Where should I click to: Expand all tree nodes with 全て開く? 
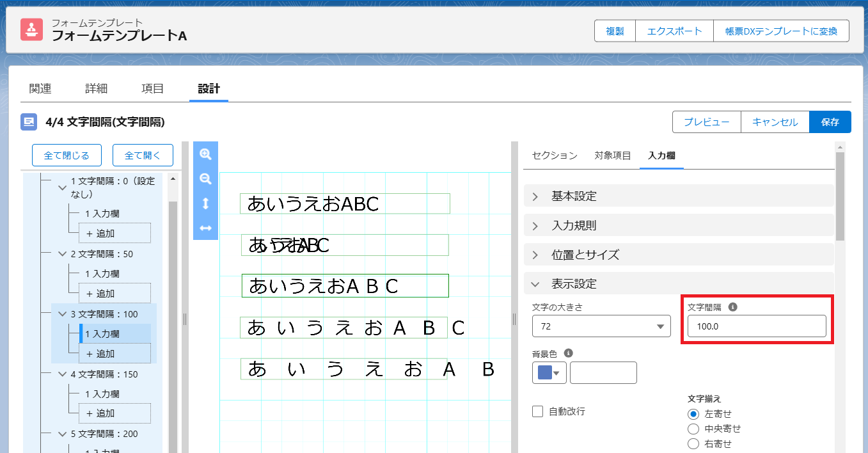(x=143, y=155)
